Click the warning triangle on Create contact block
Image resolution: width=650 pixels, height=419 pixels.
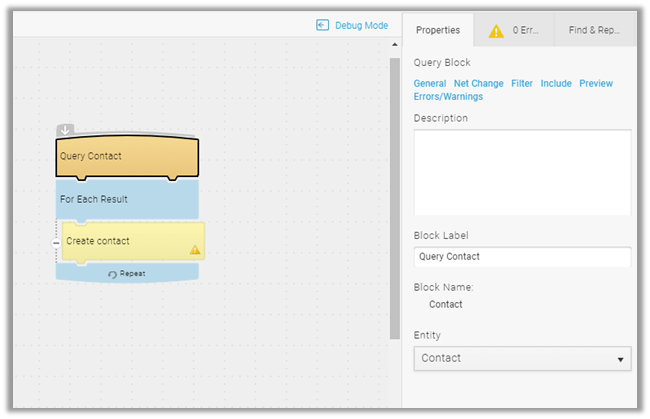[x=194, y=249]
